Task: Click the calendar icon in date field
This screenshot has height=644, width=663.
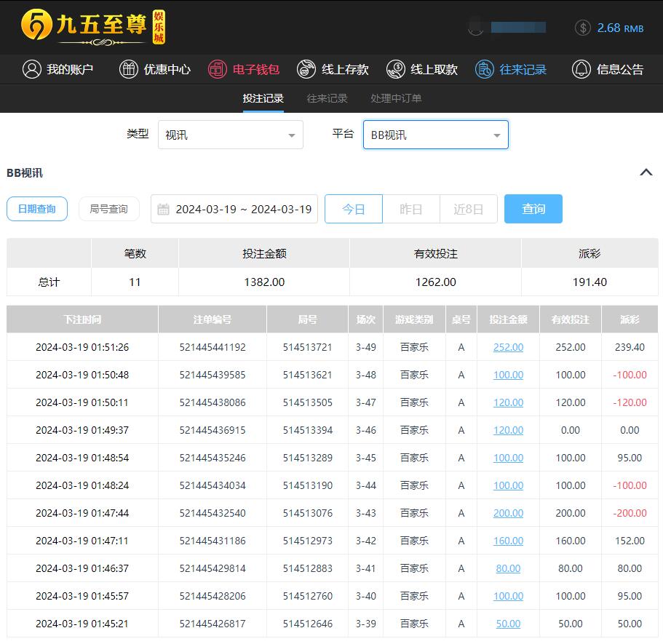Action: pos(163,210)
